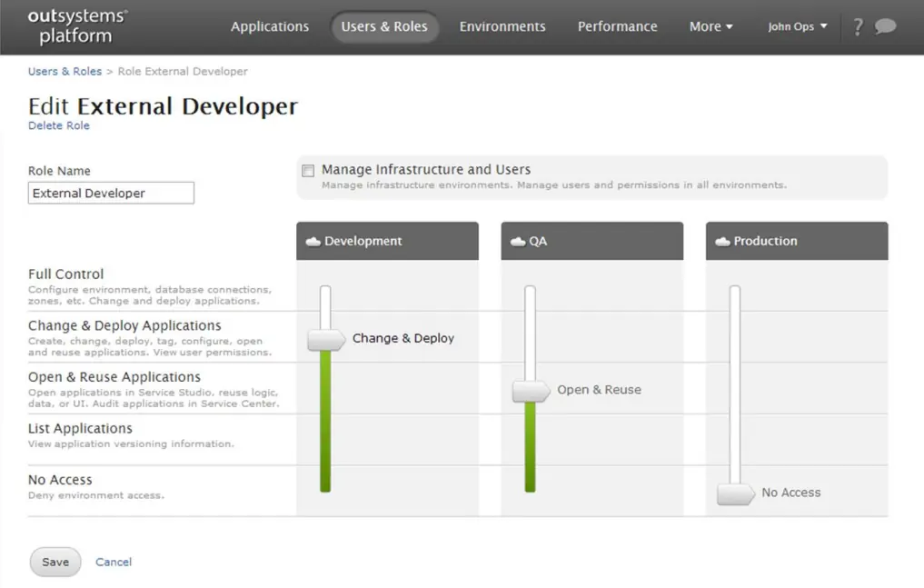Click the Edit External Developer heading

[164, 106]
